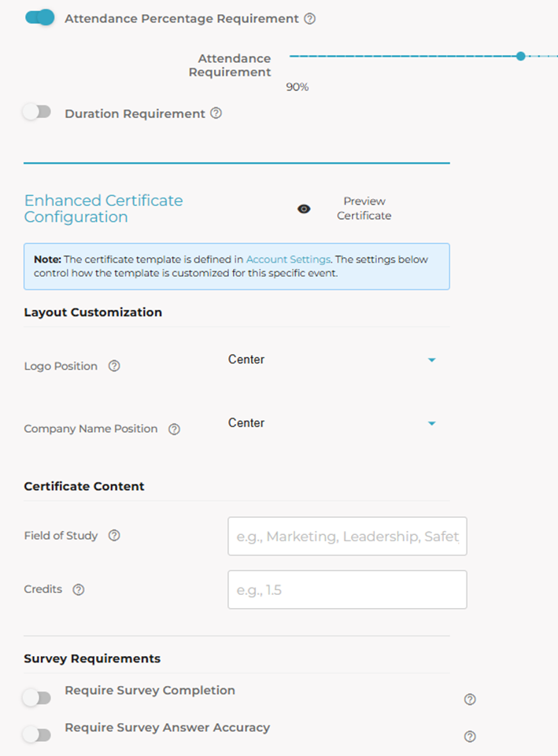Screen dimensions: 558x756
Task: Open the Logo Position dropdown
Action: [331, 360]
